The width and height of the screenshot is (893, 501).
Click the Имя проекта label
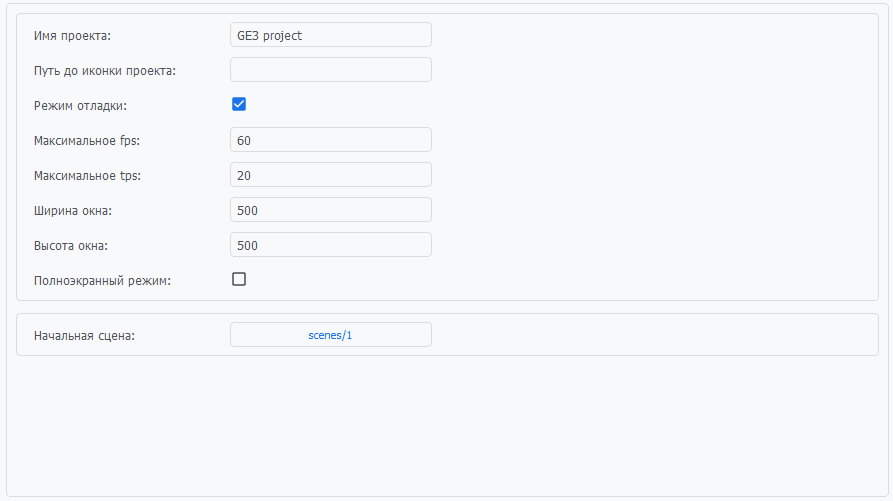(x=72, y=36)
